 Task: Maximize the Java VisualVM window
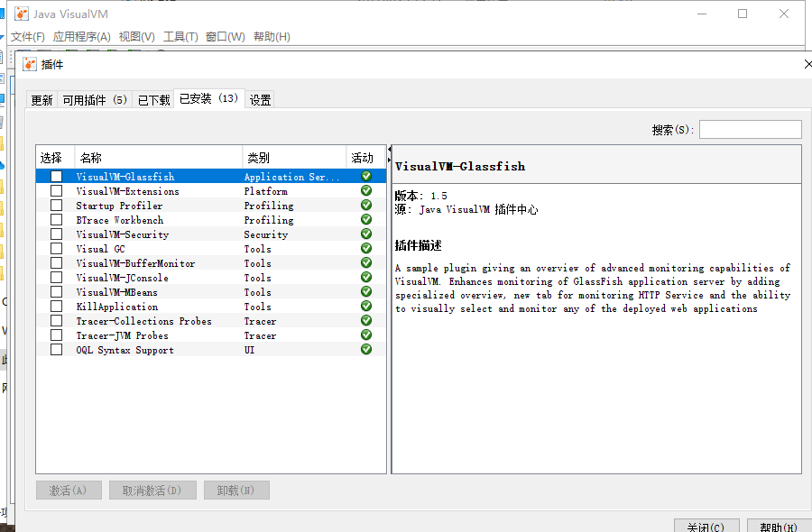coord(743,14)
